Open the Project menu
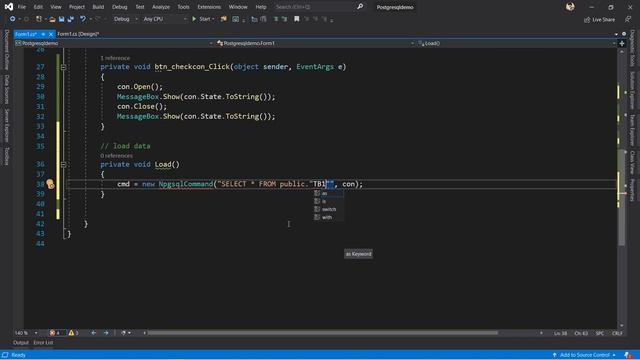This screenshot has width=640, height=360. click(x=76, y=7)
